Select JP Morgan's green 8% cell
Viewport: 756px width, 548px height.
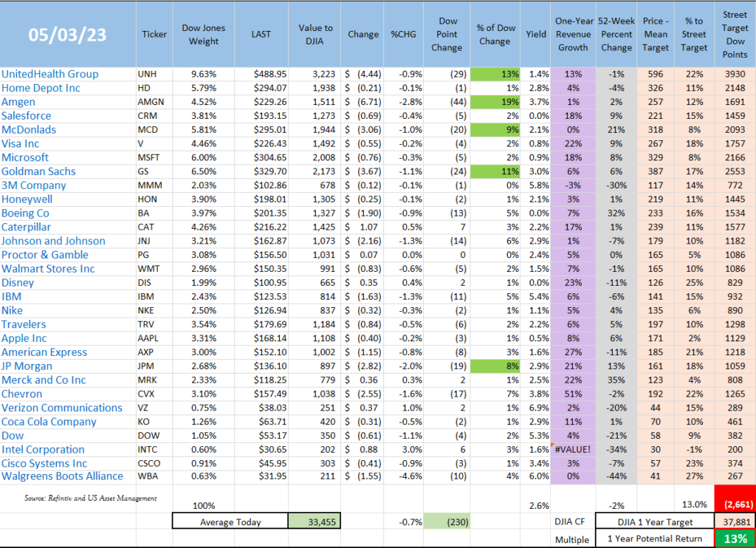pos(495,366)
